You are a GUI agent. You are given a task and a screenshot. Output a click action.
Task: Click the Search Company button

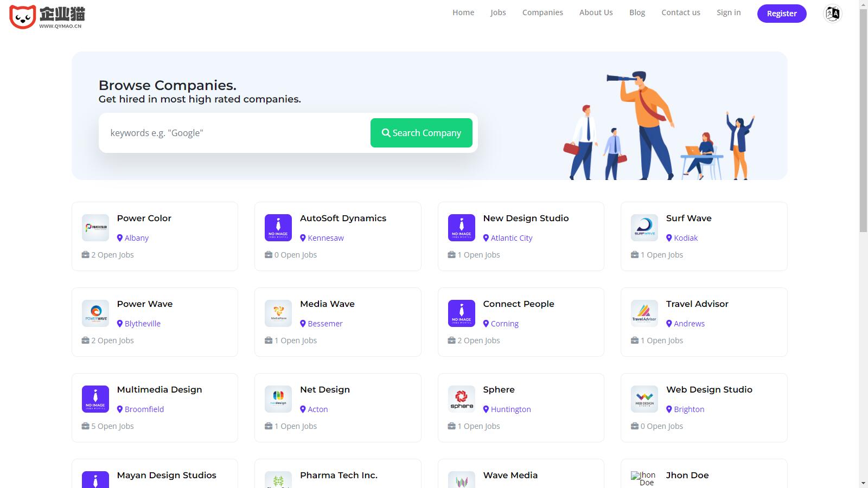421,133
